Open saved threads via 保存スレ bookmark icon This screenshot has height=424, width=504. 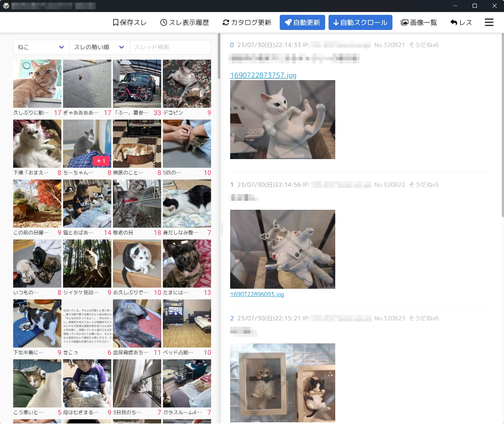115,22
